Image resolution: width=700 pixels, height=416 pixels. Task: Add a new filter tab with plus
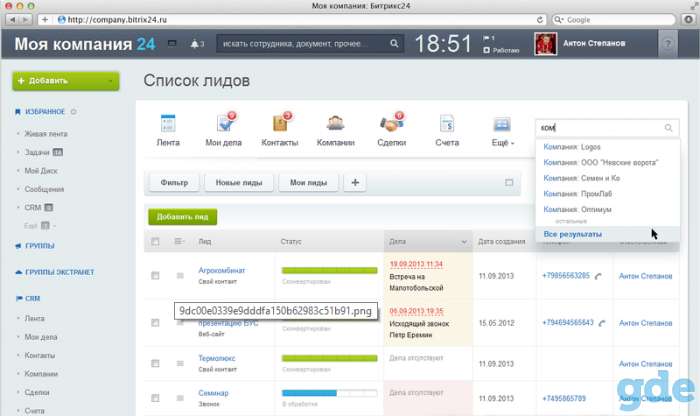coord(355,182)
